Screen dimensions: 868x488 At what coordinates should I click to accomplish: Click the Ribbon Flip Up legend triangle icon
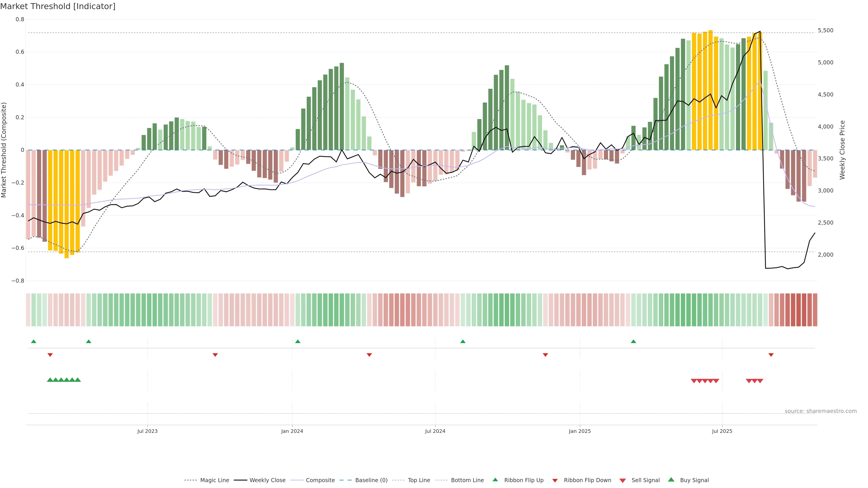495,480
